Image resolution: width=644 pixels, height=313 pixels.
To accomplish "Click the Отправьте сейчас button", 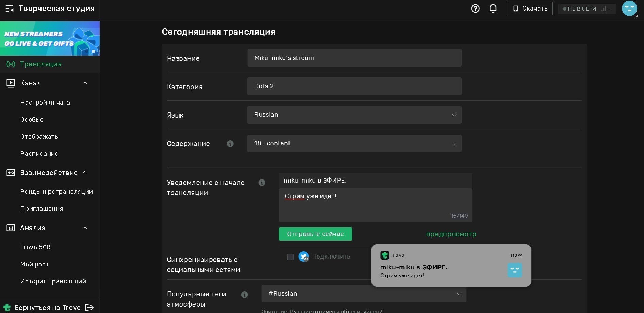I will coord(315,234).
